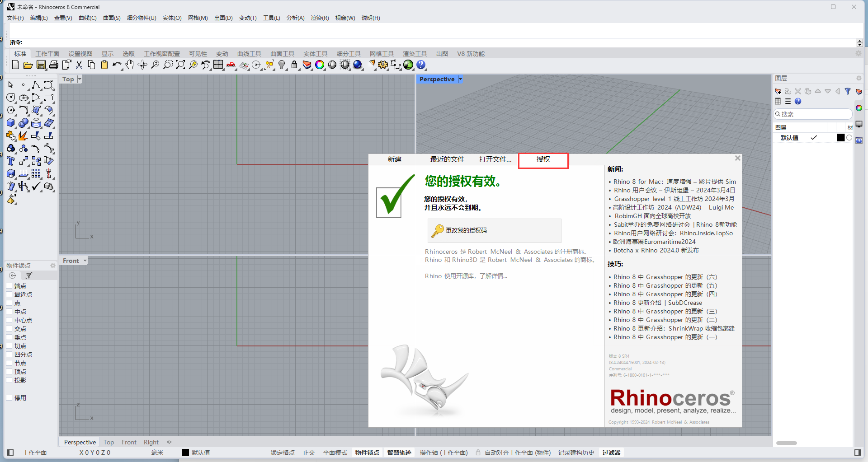Click the check mark tool icon in sidebar
This screenshot has height=462, width=868.
point(36,186)
